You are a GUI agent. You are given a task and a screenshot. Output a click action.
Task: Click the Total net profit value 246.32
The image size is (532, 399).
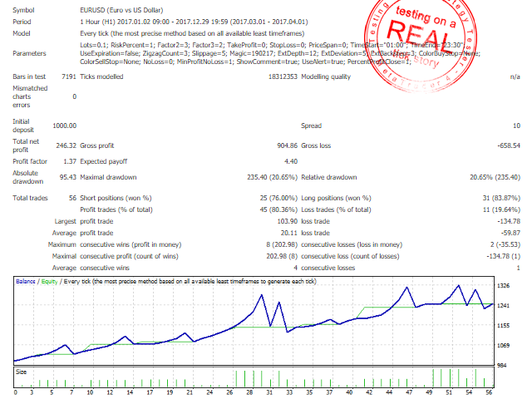coord(65,145)
